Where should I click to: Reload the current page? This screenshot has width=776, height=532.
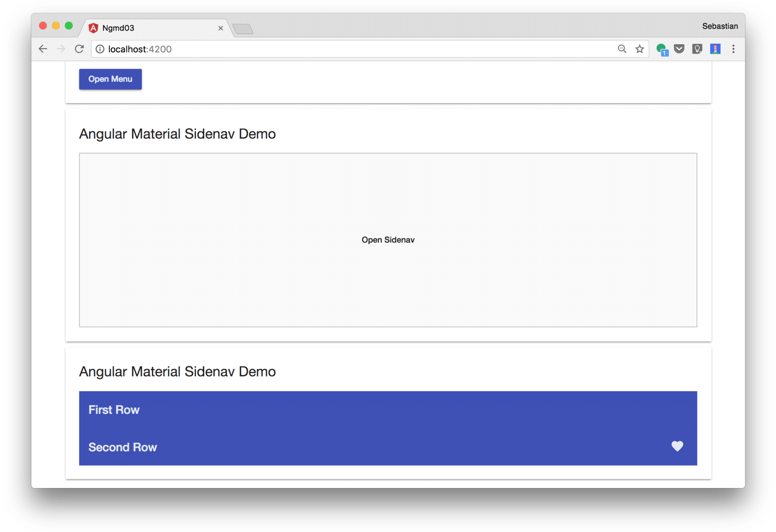79,49
